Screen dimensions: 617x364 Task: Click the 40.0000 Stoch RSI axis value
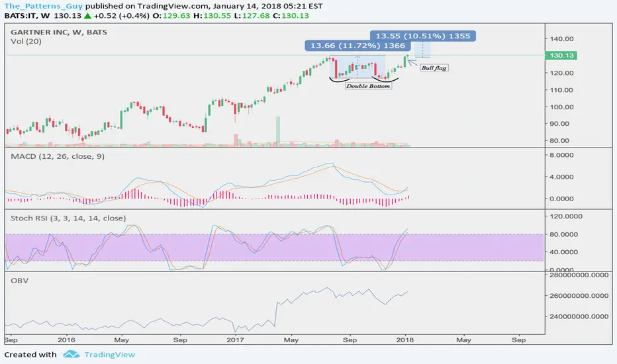[564, 252]
